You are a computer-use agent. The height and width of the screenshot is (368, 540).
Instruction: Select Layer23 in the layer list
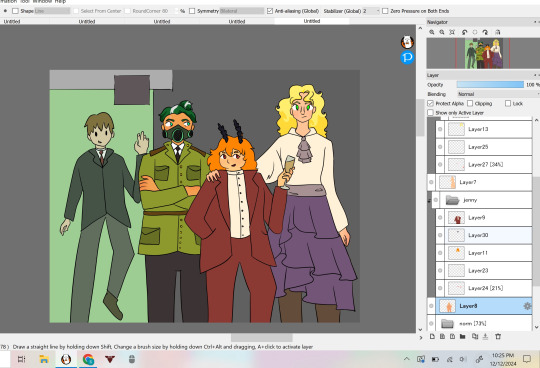tap(484, 271)
